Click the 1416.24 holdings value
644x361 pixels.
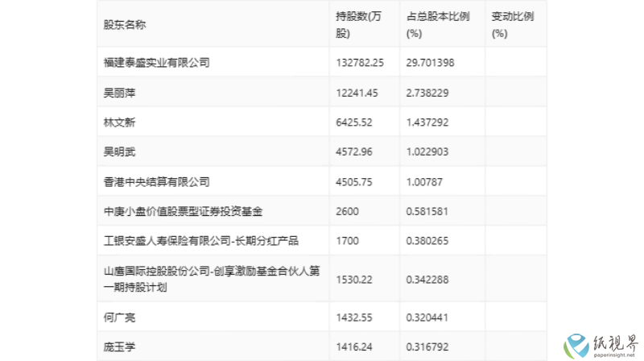[353, 347]
